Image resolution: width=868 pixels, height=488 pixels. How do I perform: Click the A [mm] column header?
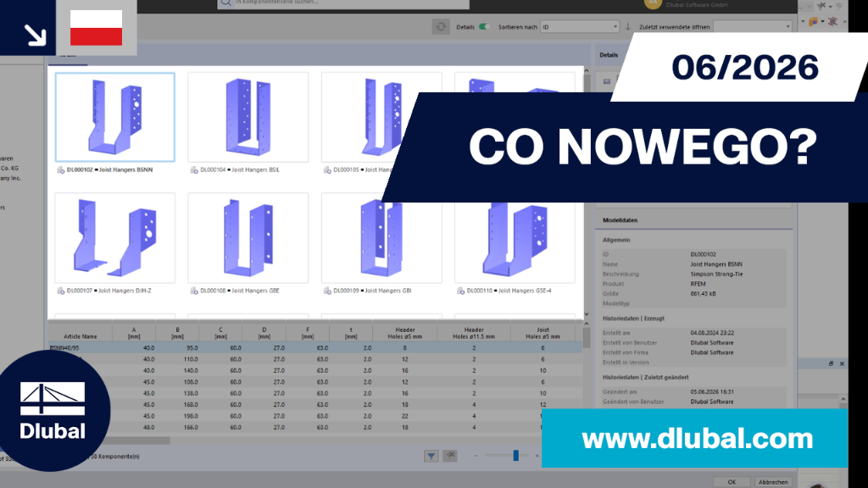pyautogui.click(x=134, y=333)
